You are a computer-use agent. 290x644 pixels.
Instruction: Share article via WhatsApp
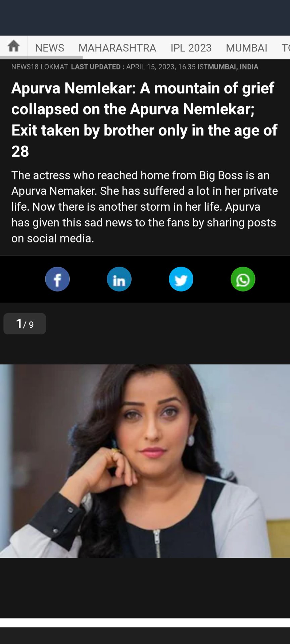point(243,279)
